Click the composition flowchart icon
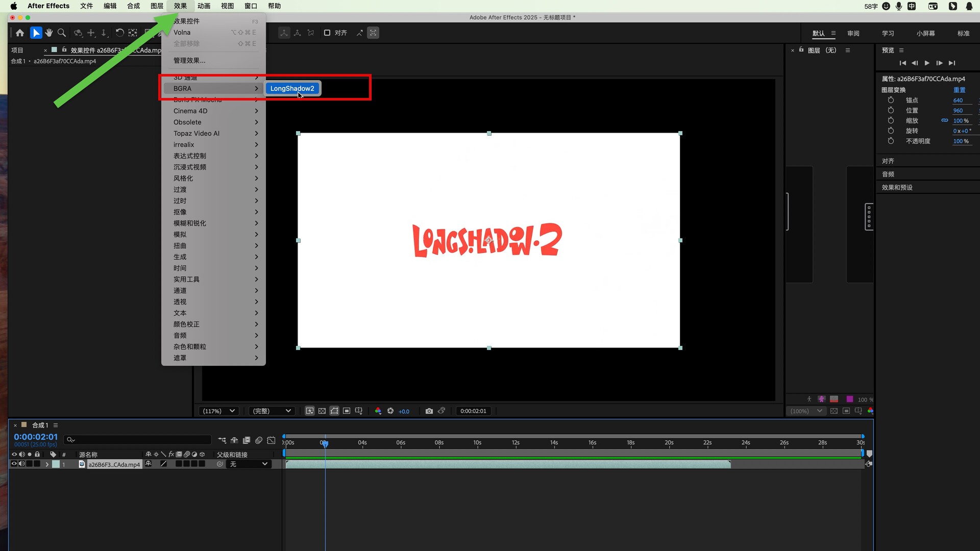Viewport: 980px width, 551px height. tap(222, 440)
